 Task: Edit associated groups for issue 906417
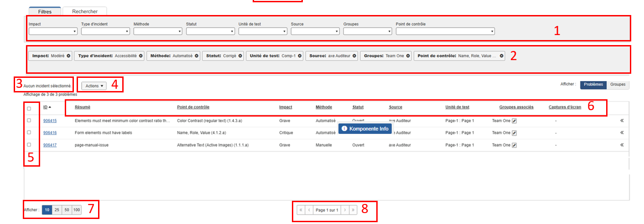(514, 145)
